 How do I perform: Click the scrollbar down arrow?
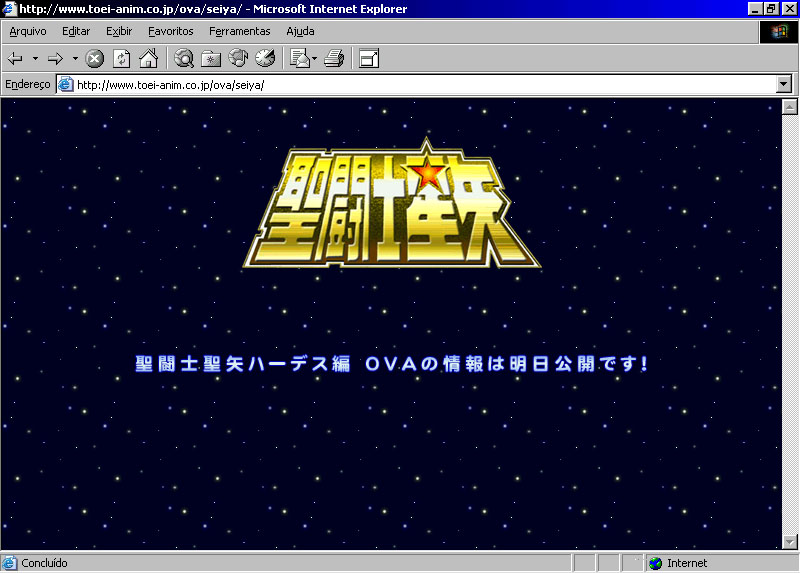[x=789, y=541]
